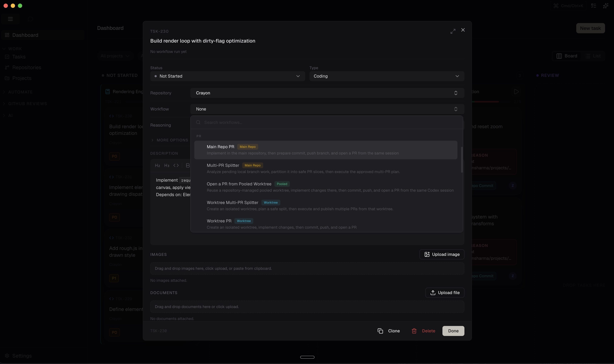Open the Status dropdown showing Not Started
Viewport: 614px width, 364px height.
pyautogui.click(x=228, y=76)
